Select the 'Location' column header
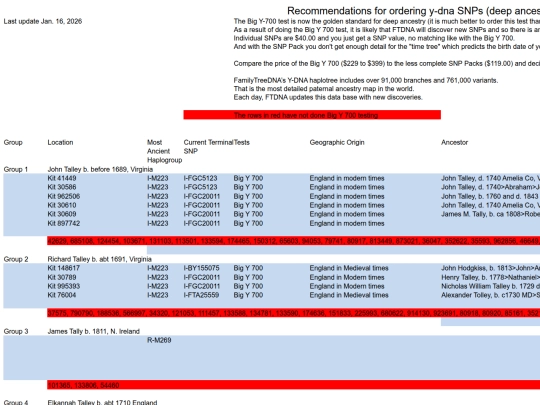The height and width of the screenshot is (405, 540). pyautogui.click(x=60, y=143)
